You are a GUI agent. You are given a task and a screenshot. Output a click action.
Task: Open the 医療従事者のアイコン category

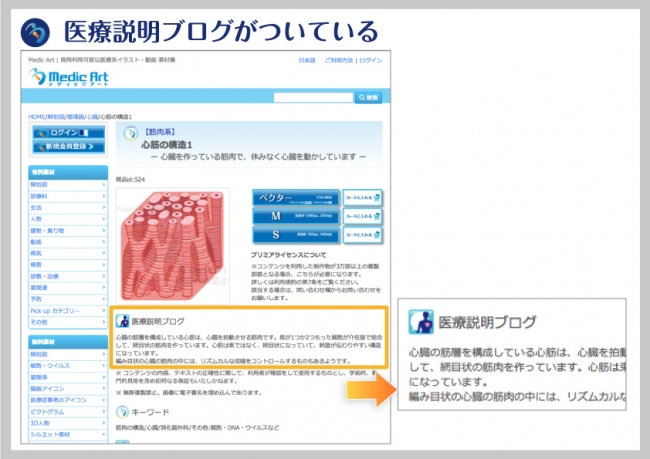pos(68,400)
